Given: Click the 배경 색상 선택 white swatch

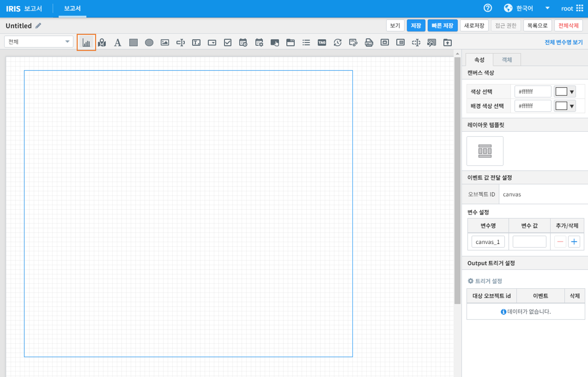Looking at the screenshot, I should 561,106.
